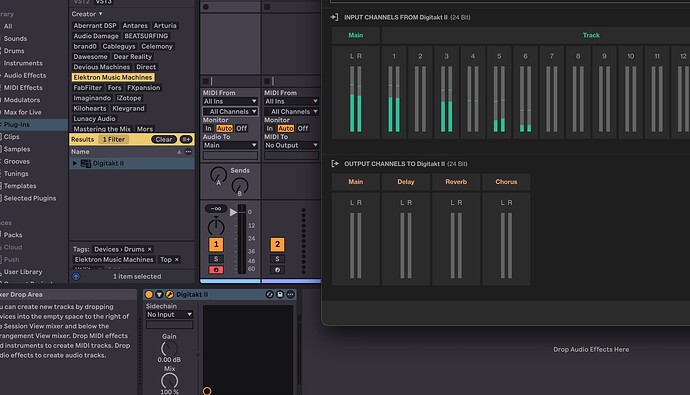Click the track 2 clip slot square
This screenshot has width=690, height=395.
click(x=267, y=7)
